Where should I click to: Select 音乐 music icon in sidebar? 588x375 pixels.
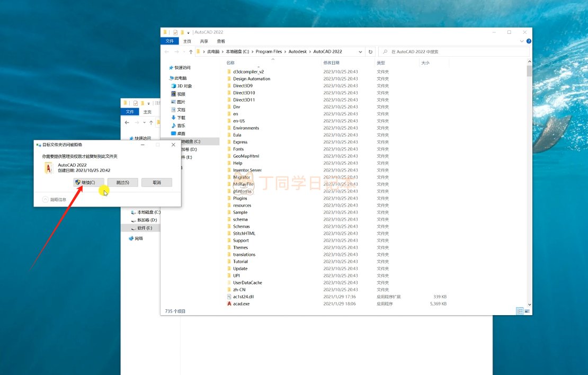[x=173, y=126]
